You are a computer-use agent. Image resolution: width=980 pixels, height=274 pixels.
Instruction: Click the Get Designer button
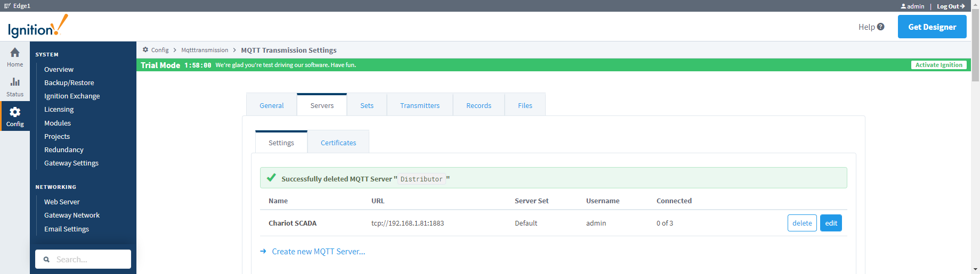[932, 27]
